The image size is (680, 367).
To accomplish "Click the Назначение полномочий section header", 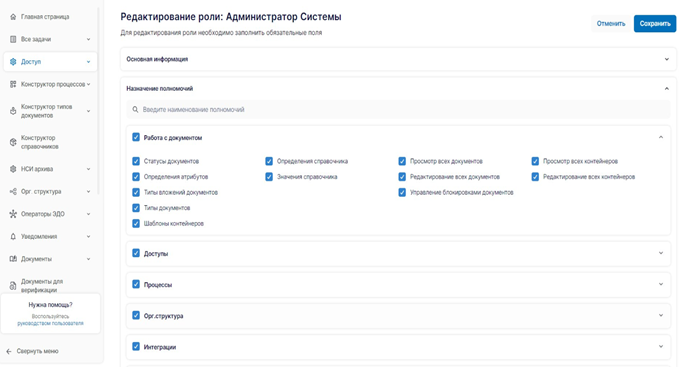I will point(398,88).
